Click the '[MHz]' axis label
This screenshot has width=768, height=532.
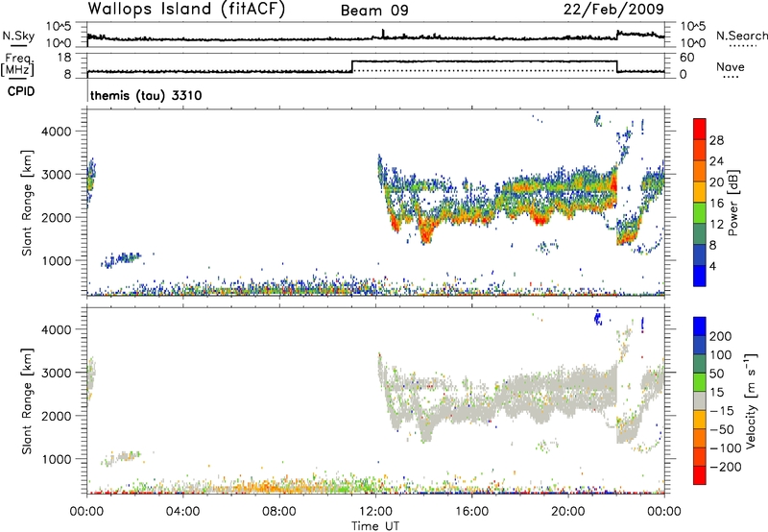pyautogui.click(x=17, y=69)
